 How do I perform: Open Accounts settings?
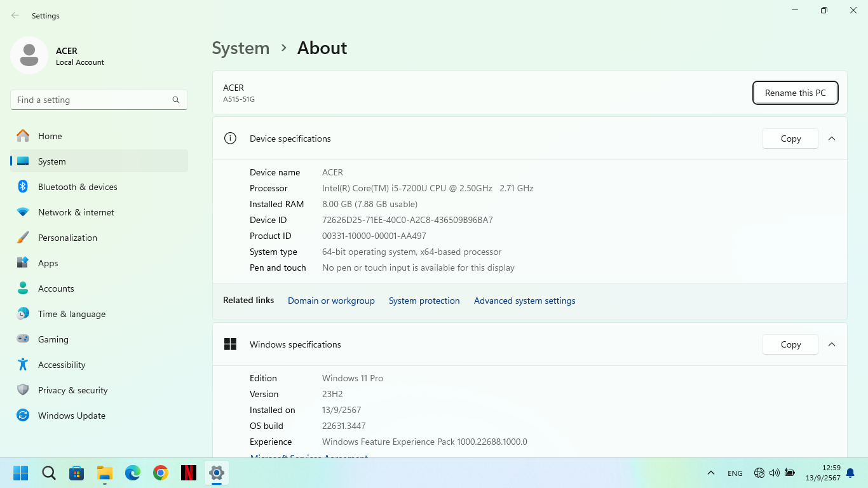[x=99, y=288]
